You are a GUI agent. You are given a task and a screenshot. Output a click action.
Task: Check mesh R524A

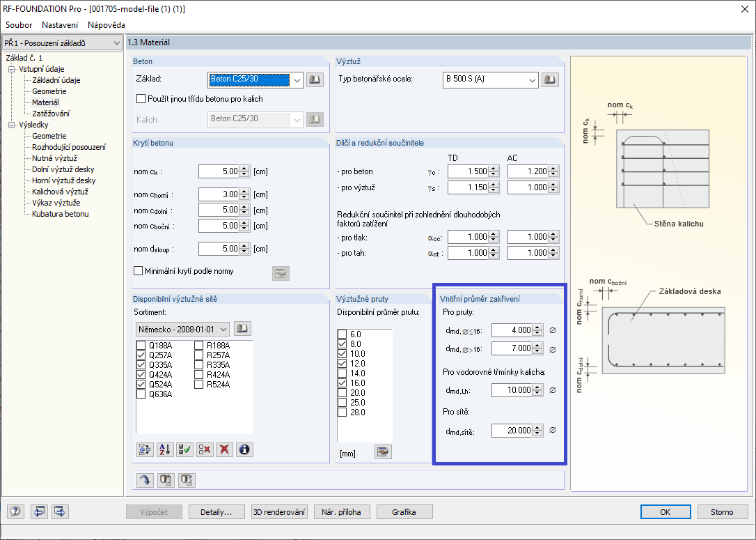click(x=198, y=385)
